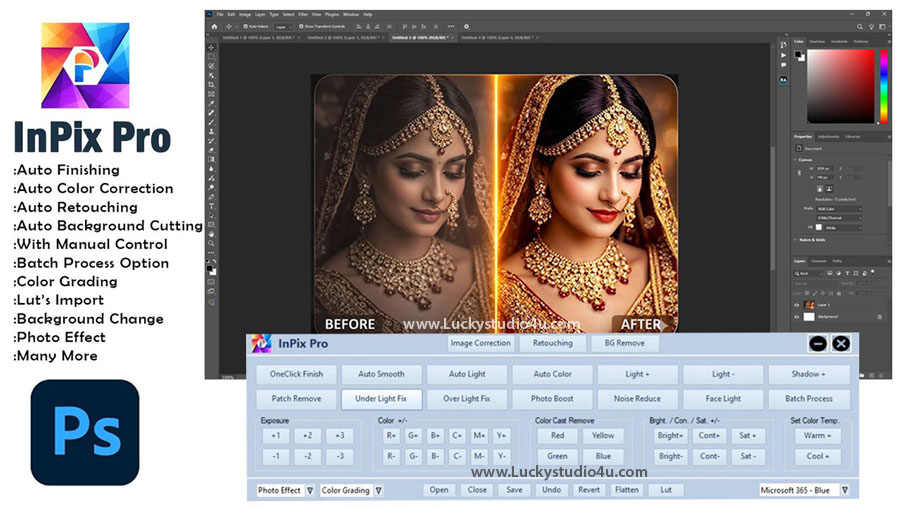The width and height of the screenshot is (900, 506).
Task: Select the Rectangular Marquee tool
Action: point(211,57)
